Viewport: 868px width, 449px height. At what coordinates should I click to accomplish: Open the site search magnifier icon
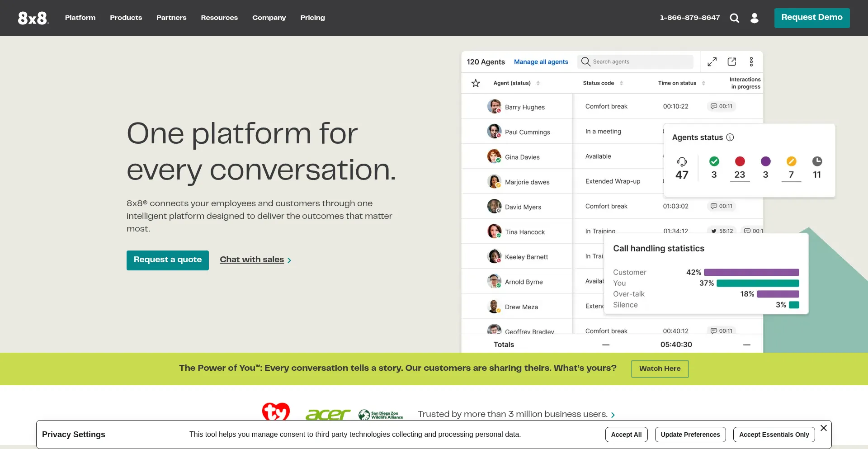735,18
